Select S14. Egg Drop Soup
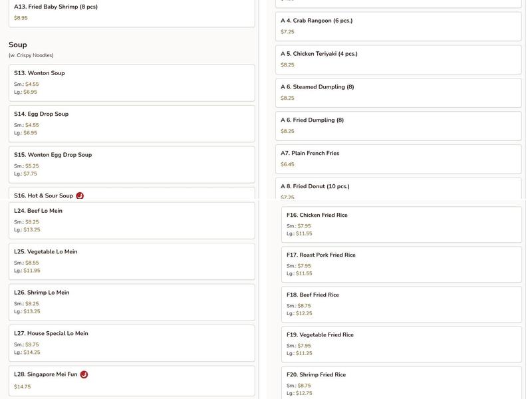532x399 pixels. click(132, 123)
